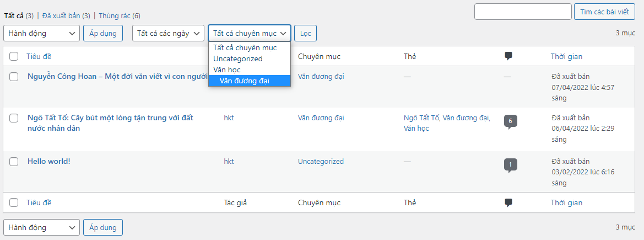
Task: Select all posts using header checkbox
Action: pyautogui.click(x=14, y=56)
